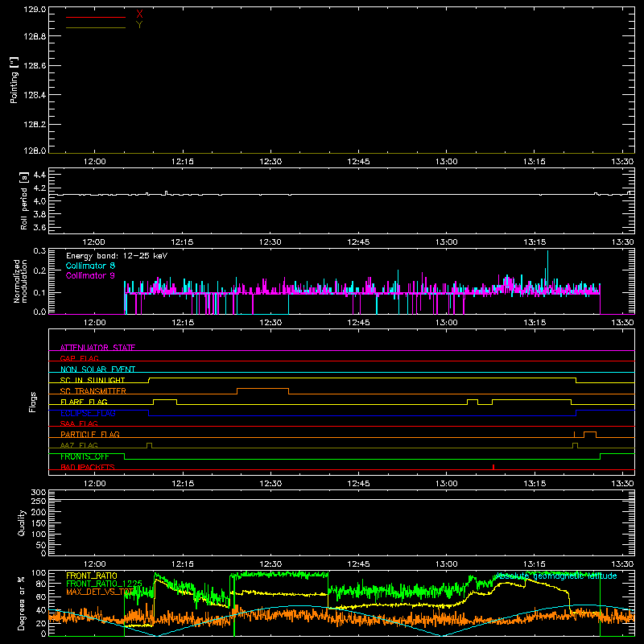Click the 128.2 tick label
This screenshot has width=644, height=644.
[35, 125]
